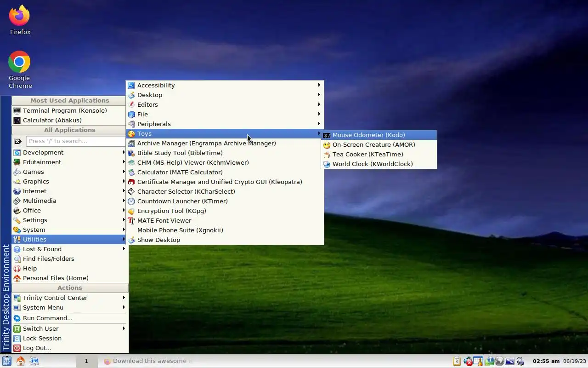Open Google Chrome desktop shortcut
The width and height of the screenshot is (588, 368).
tap(20, 70)
